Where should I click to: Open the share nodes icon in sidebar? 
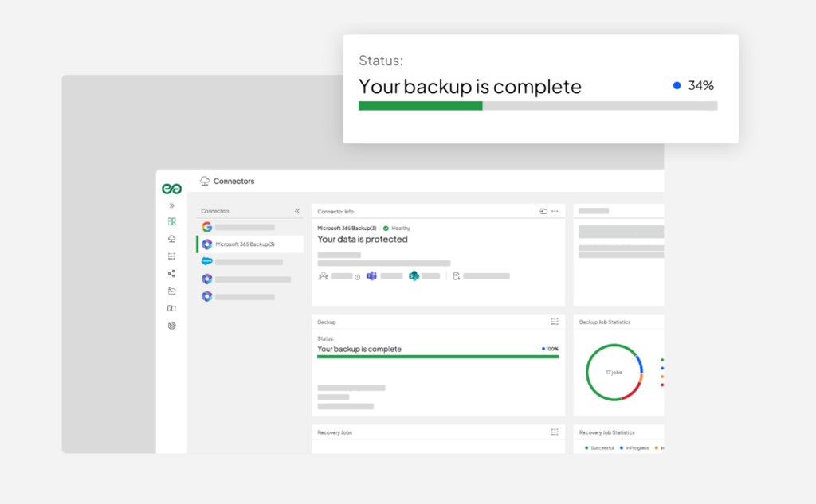[x=172, y=274]
